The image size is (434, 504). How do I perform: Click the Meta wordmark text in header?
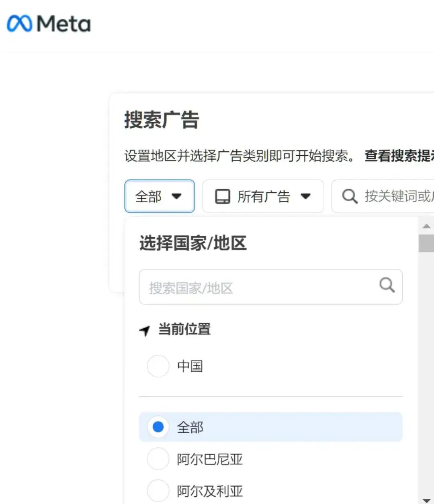point(64,24)
